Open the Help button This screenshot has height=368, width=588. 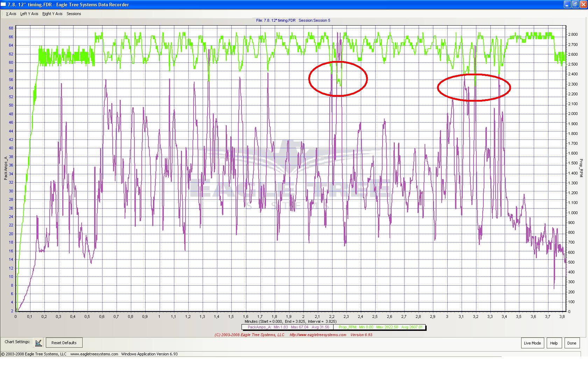pos(554,343)
